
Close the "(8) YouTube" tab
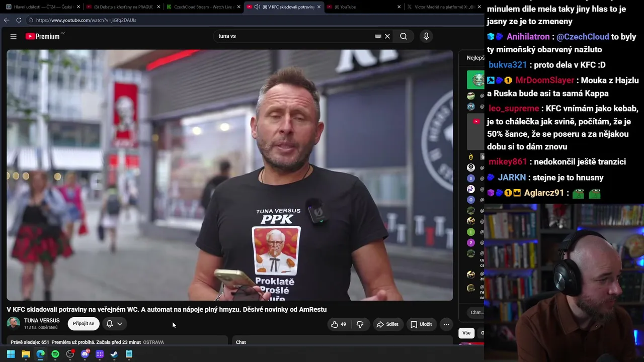click(399, 7)
